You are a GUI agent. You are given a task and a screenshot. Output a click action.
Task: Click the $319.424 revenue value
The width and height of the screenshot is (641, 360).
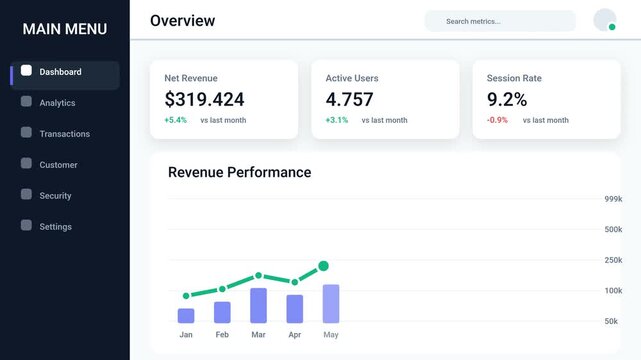pos(204,99)
